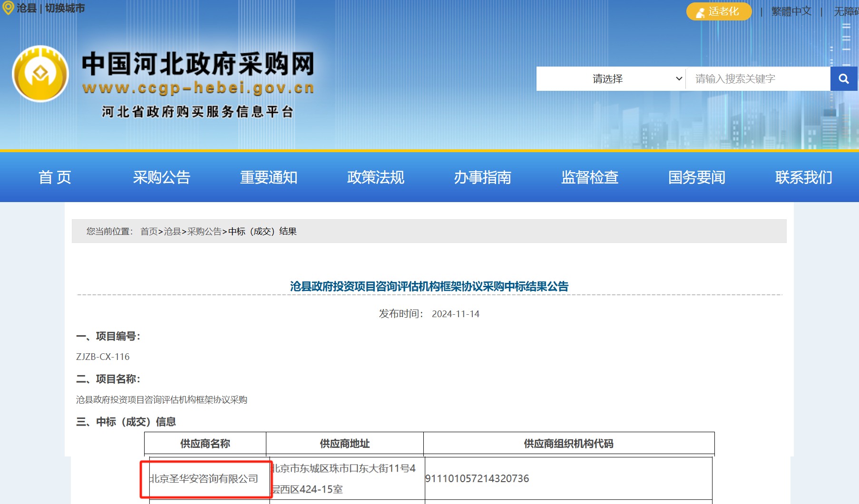Open the 监督检查 navigation tab
The height and width of the screenshot is (504, 859).
[x=590, y=177]
